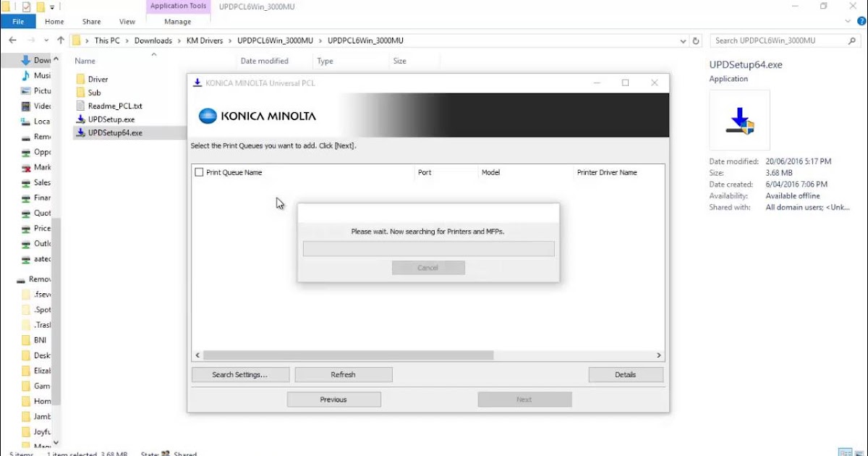Open Downloads in the navigation pane
Viewport: 868px width, 456px height.
[35, 60]
